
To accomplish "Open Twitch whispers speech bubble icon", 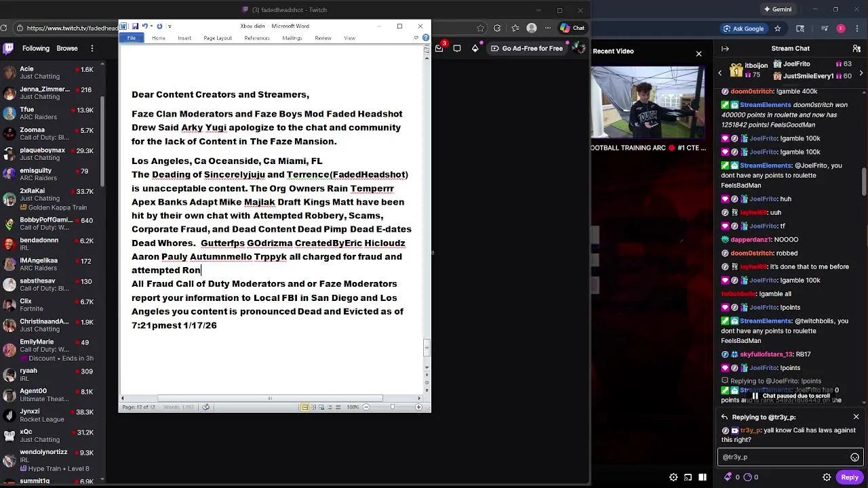I will 457,48.
